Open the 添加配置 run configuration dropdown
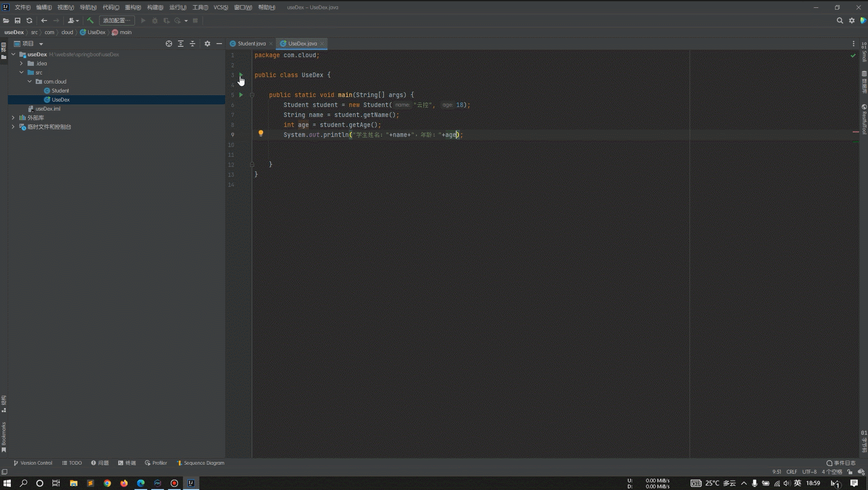Image resolution: width=868 pixels, height=490 pixels. point(117,20)
